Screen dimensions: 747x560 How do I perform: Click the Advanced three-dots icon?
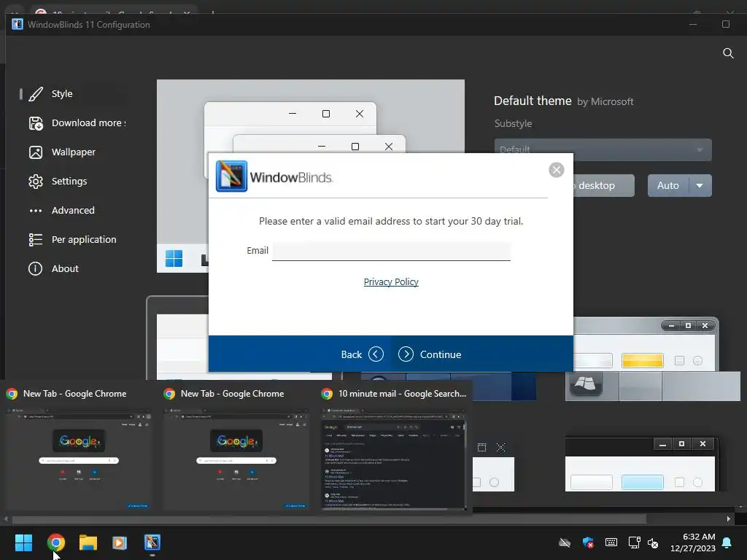coord(36,211)
